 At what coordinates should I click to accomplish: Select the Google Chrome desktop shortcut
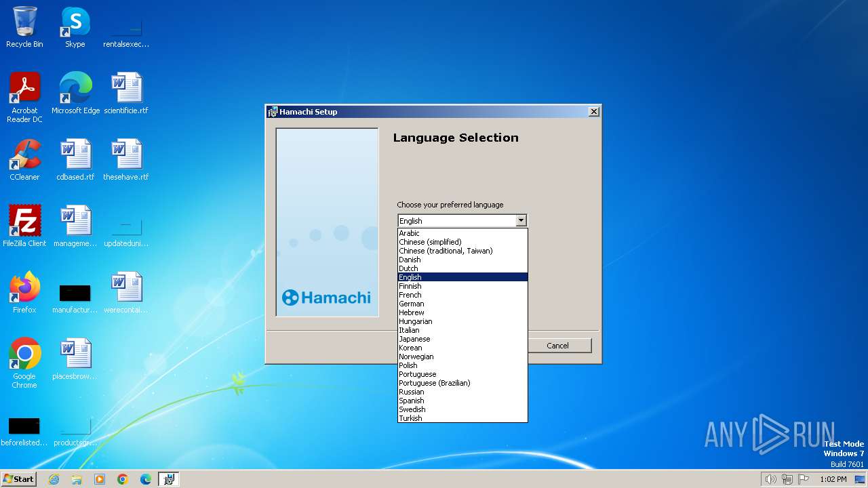pos(24,363)
